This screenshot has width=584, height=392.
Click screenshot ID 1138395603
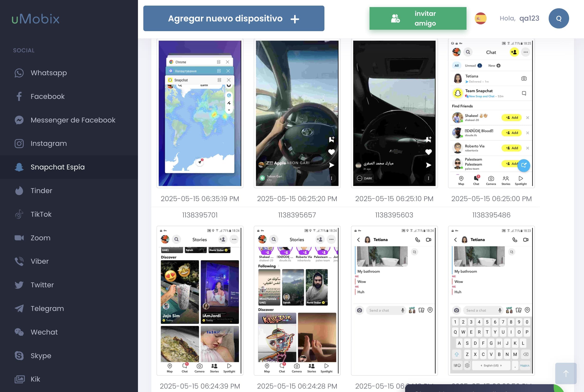coord(394,215)
